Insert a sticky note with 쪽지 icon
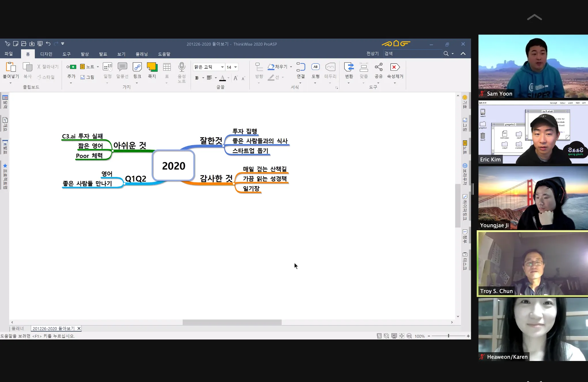 tap(152, 67)
